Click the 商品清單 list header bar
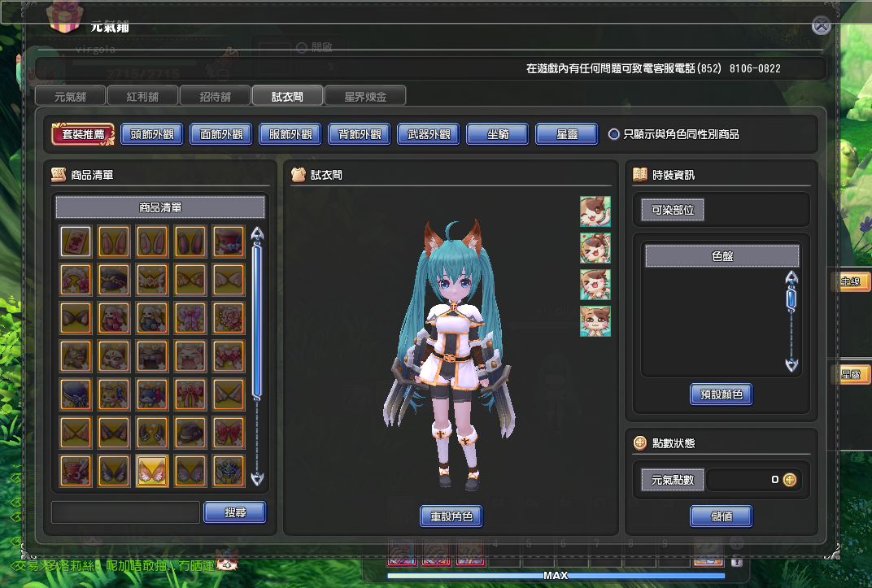The height and width of the screenshot is (588, 872). [x=160, y=207]
